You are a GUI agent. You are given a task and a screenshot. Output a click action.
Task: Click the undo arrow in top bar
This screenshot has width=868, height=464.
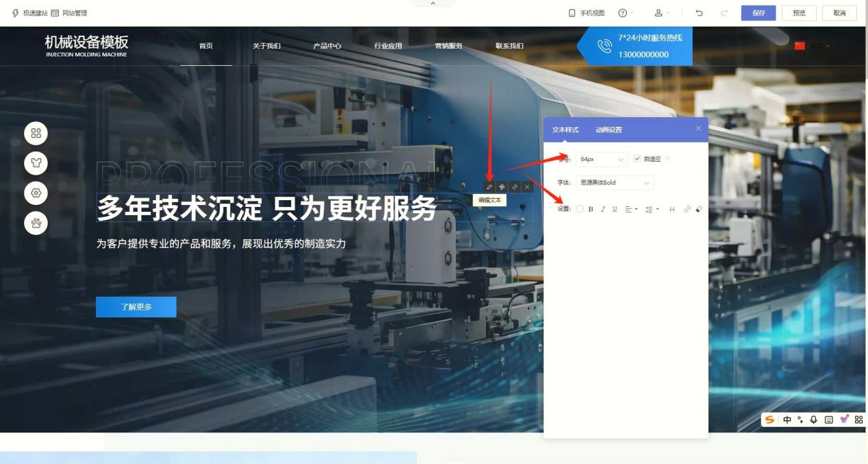[699, 13]
